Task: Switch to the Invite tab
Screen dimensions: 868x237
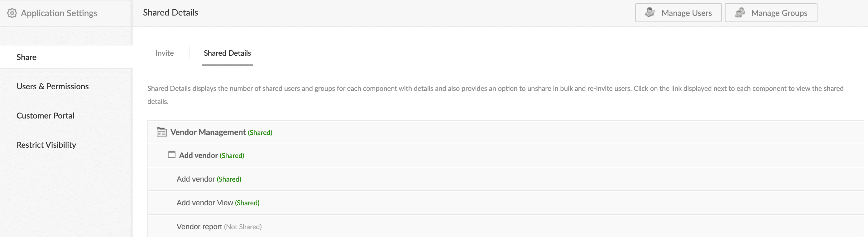Action: point(165,53)
